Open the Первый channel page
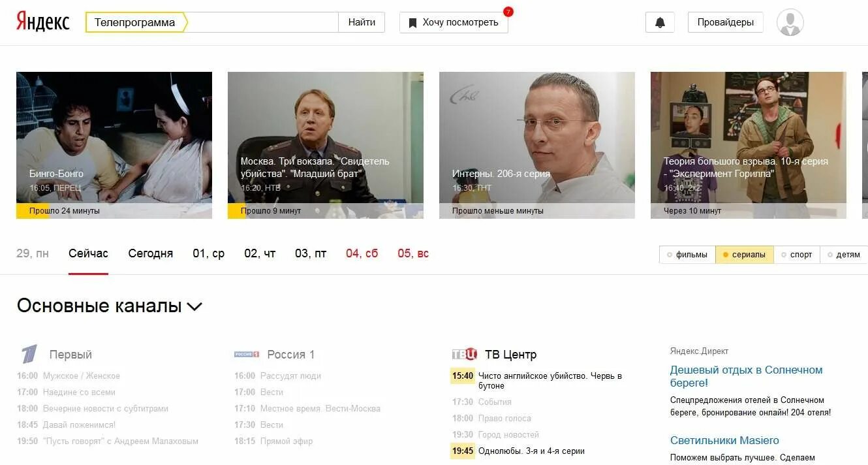868x465 pixels. (x=70, y=355)
